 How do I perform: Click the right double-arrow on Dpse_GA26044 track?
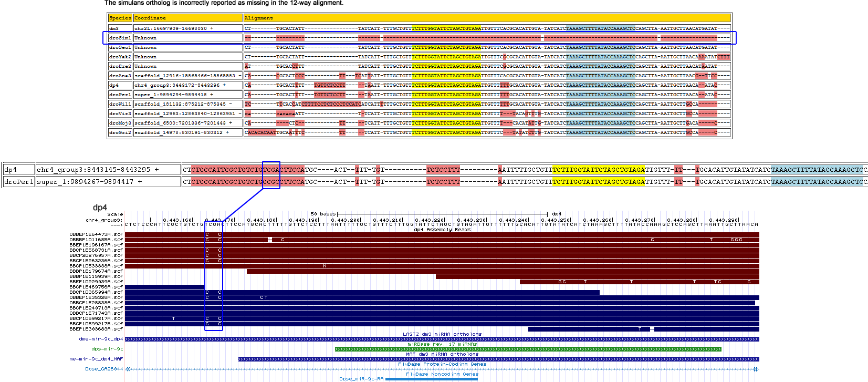click(x=756, y=369)
